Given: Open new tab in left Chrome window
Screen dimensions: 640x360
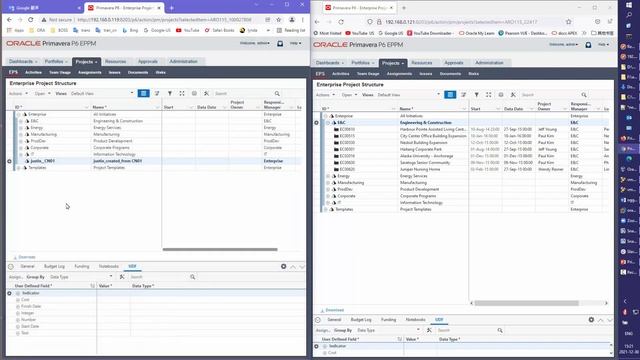Looking at the screenshot, I should [172, 8].
